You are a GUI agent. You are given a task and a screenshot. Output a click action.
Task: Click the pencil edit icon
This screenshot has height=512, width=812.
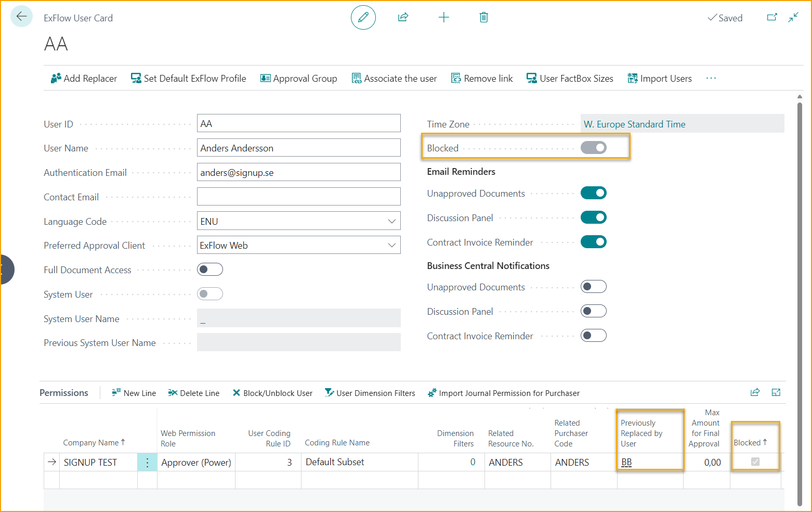pos(363,17)
